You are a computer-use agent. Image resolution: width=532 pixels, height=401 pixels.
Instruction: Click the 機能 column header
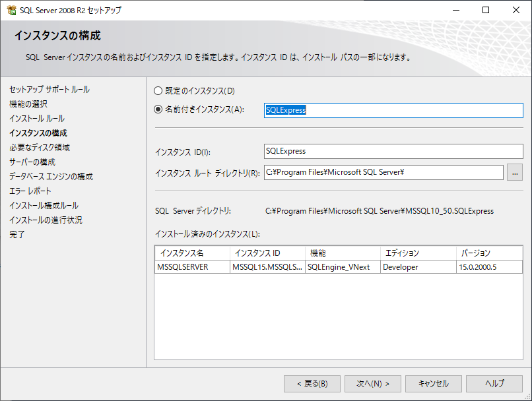[x=343, y=253]
